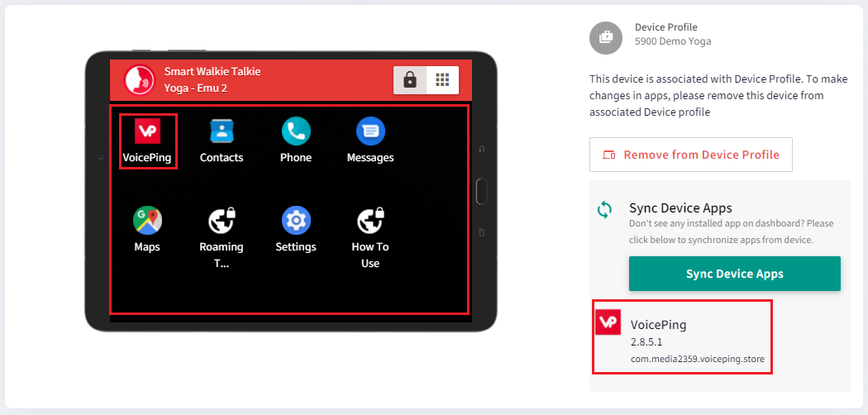Click the 'Yoga - Emu 2' device name
Viewport: 868px width, 415px height.
pos(195,88)
